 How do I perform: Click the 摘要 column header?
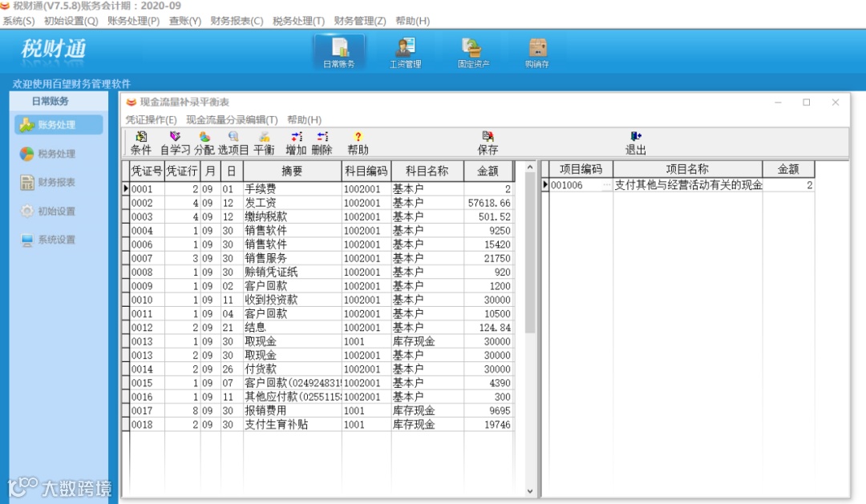pyautogui.click(x=292, y=171)
